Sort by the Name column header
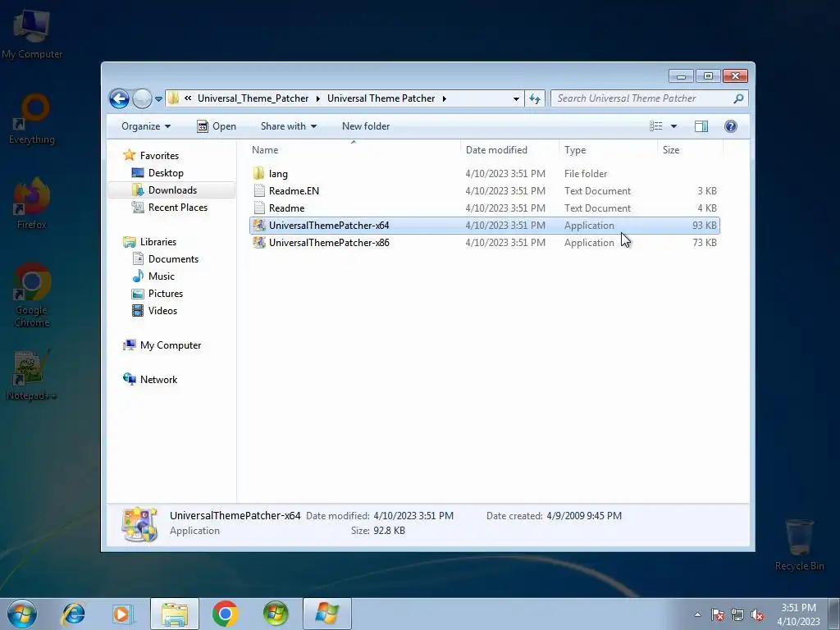The width and height of the screenshot is (840, 630). (354, 150)
